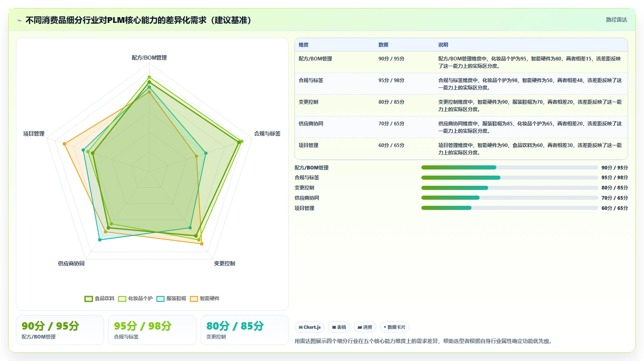Open the 80分 / 85分 变更控制 card
Viewport: 644px width, 361px height.
click(x=245, y=330)
